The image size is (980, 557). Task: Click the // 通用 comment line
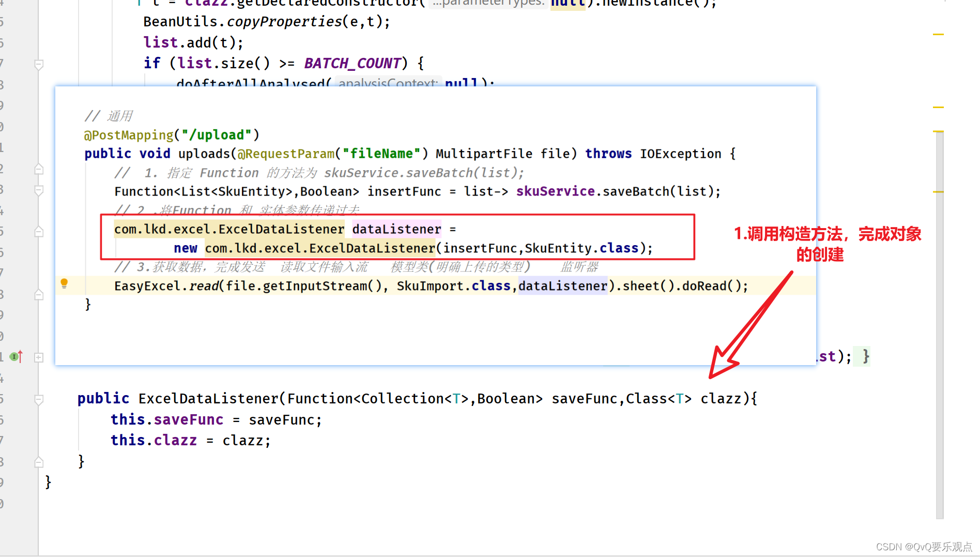point(109,116)
